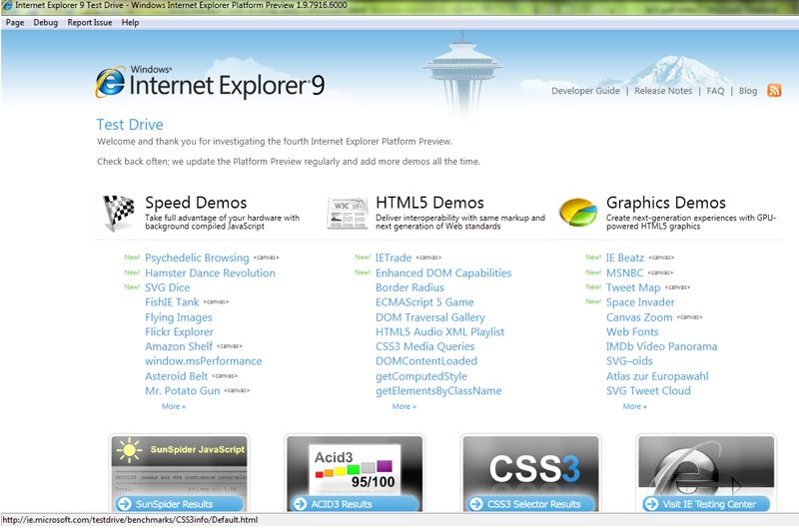Show more Graphics Demos

click(634, 406)
